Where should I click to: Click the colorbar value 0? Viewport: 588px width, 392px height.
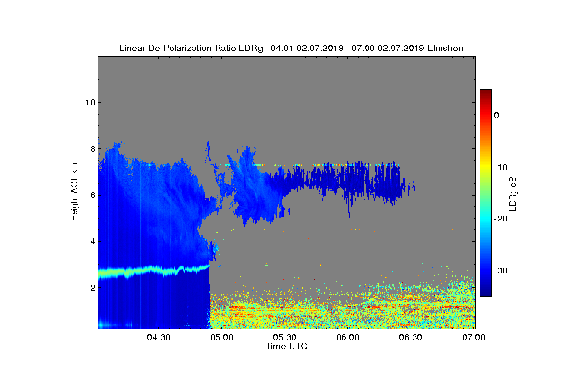496,115
